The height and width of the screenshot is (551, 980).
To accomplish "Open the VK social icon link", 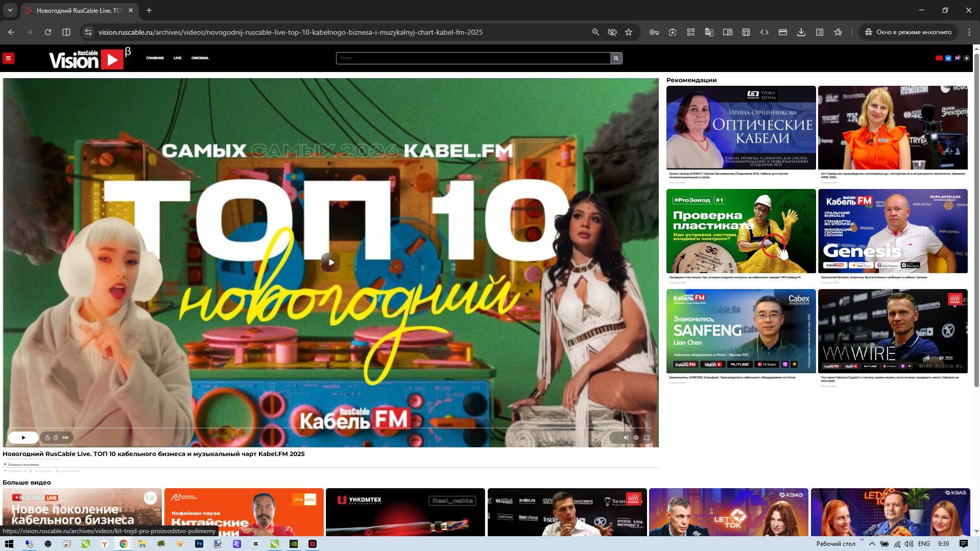I will point(948,58).
